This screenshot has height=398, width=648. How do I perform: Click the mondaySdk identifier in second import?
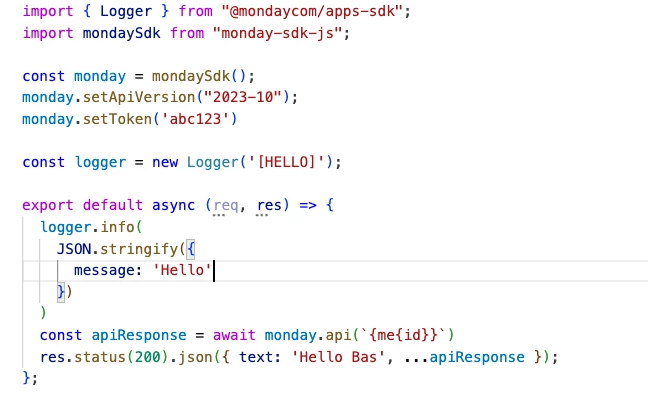[x=121, y=33]
